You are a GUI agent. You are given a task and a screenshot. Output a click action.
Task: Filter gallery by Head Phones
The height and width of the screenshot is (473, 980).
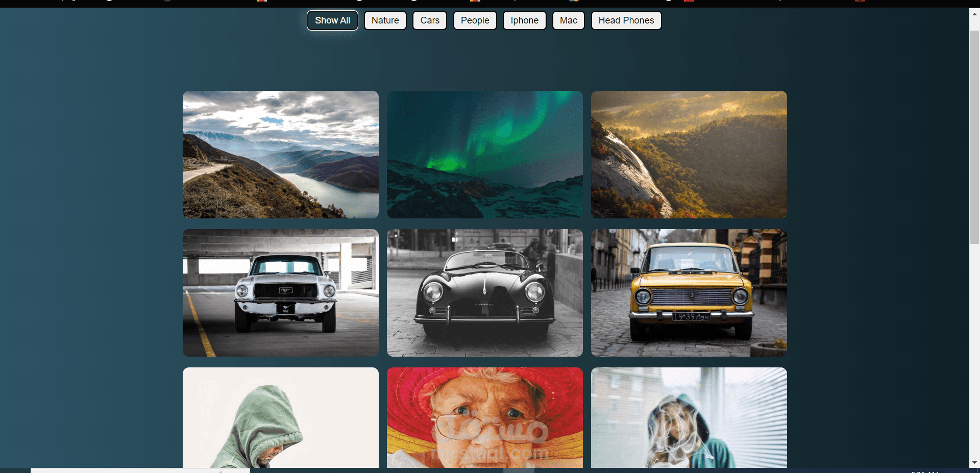coord(626,20)
